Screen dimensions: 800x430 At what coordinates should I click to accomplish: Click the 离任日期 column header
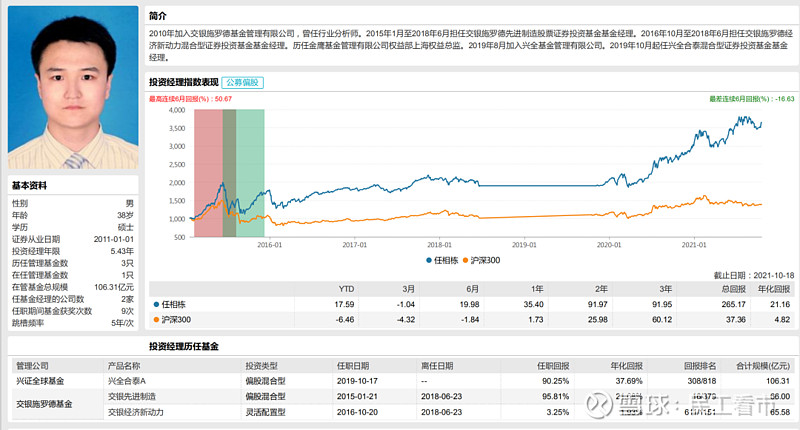click(437, 366)
